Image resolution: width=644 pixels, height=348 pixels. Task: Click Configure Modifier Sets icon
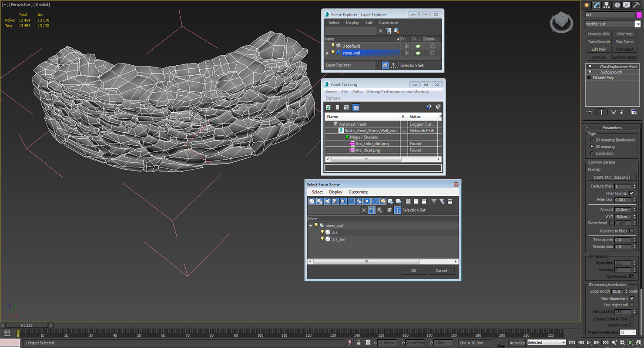634,112
